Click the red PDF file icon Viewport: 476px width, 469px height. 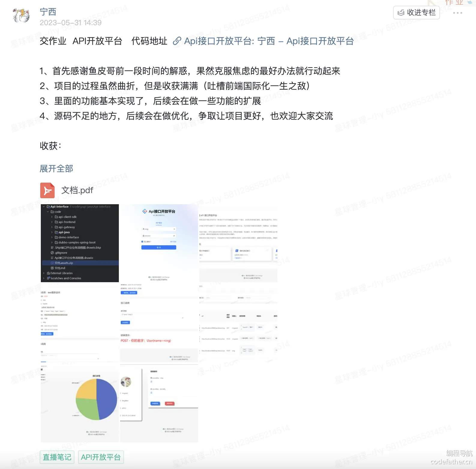(47, 190)
